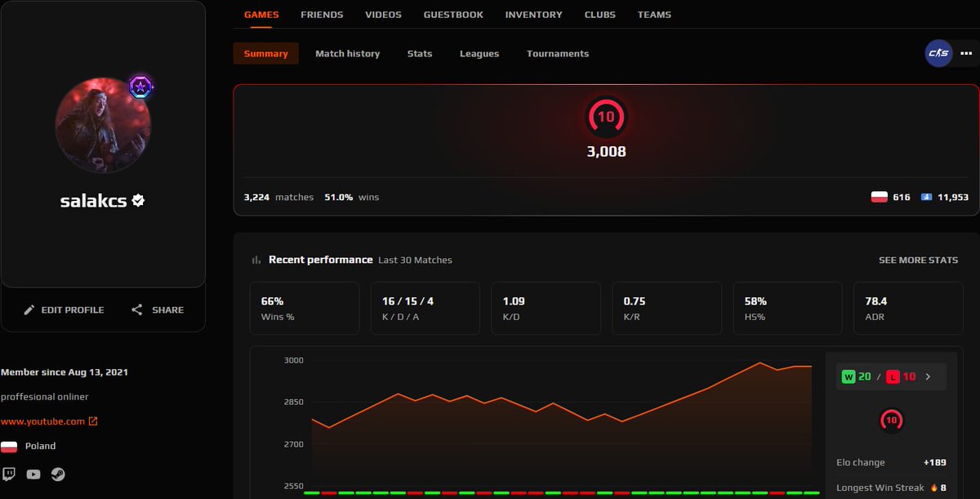The image size is (980, 499).
Task: Click the level 10 icon in Elo panel
Action: click(891, 421)
